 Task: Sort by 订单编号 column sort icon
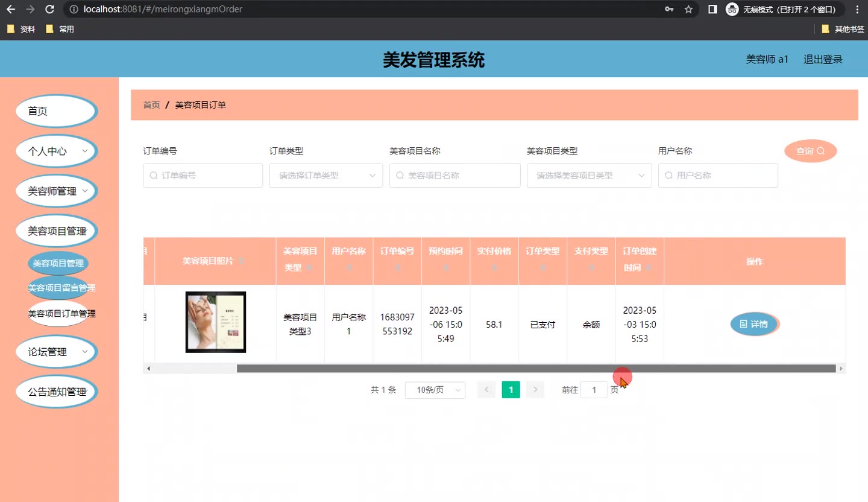click(397, 267)
